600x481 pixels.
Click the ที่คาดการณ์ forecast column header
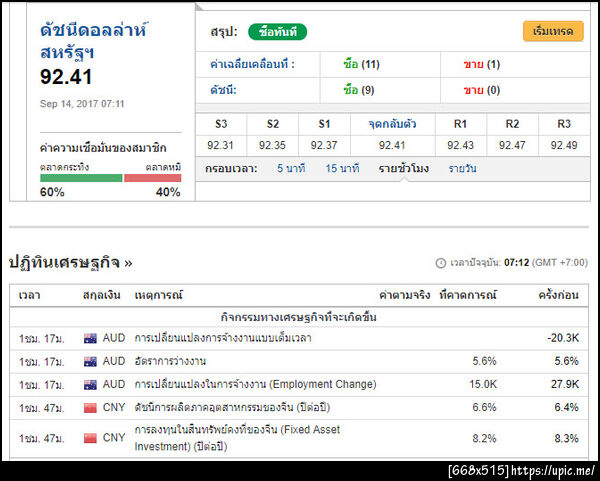(468, 295)
